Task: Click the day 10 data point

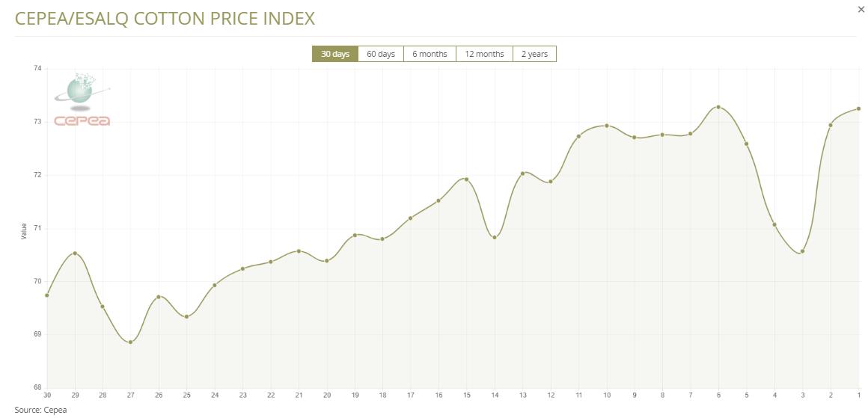Action: [x=607, y=126]
